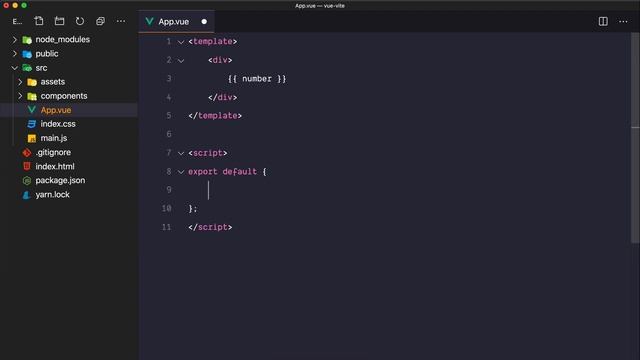Fold the template block at line 1
This screenshot has width=640, height=360.
(x=181, y=42)
